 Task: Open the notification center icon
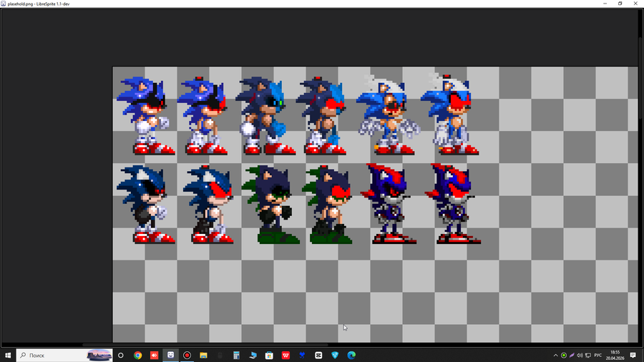click(x=633, y=356)
